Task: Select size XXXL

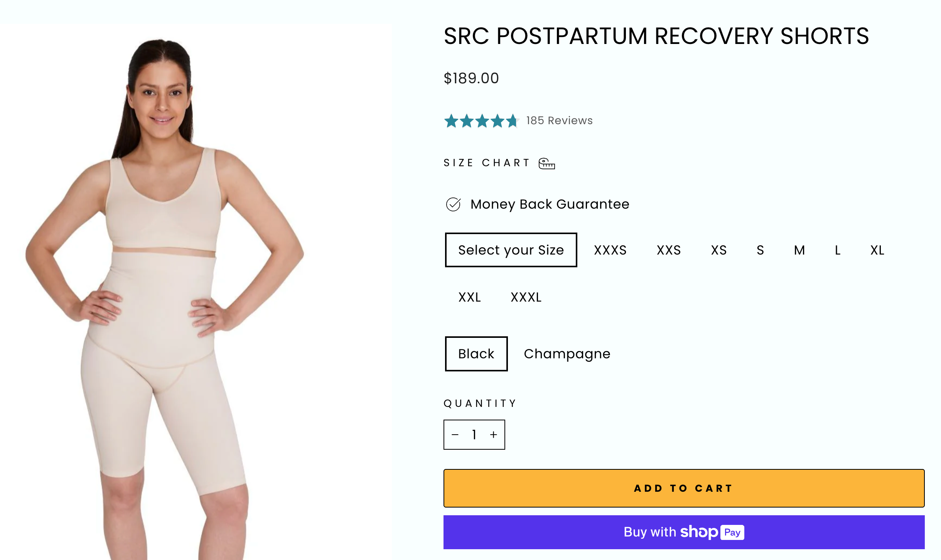Action: [526, 297]
